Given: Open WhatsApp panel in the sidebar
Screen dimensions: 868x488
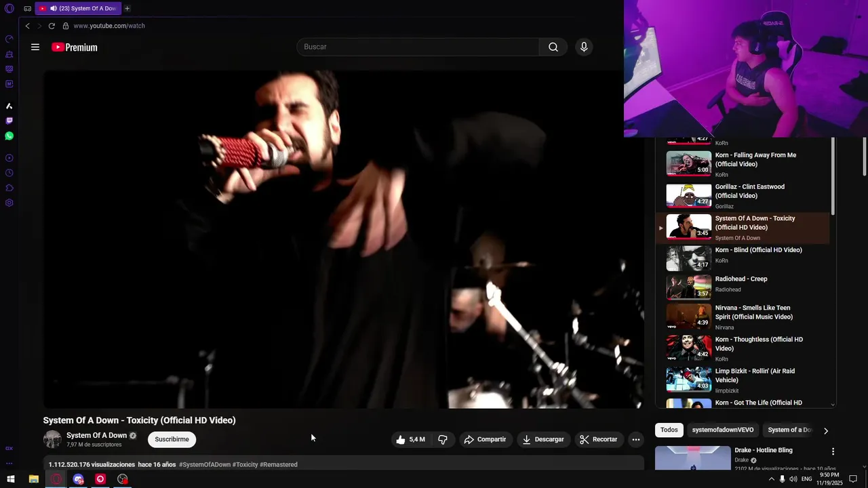Looking at the screenshot, I should 9,136.
